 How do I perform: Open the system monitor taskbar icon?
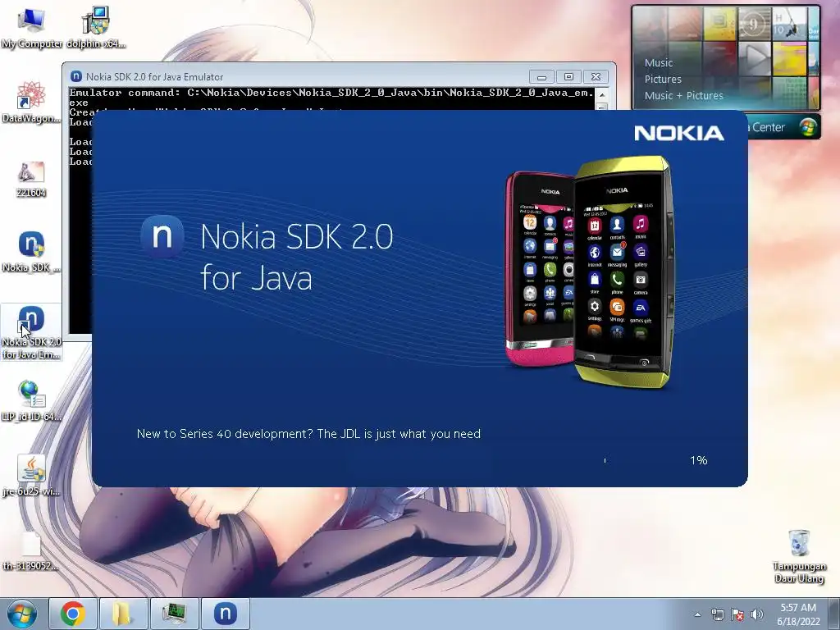pyautogui.click(x=174, y=614)
